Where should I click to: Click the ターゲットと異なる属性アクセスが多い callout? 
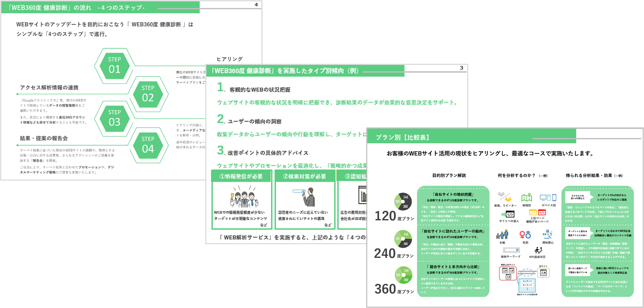click(578, 233)
